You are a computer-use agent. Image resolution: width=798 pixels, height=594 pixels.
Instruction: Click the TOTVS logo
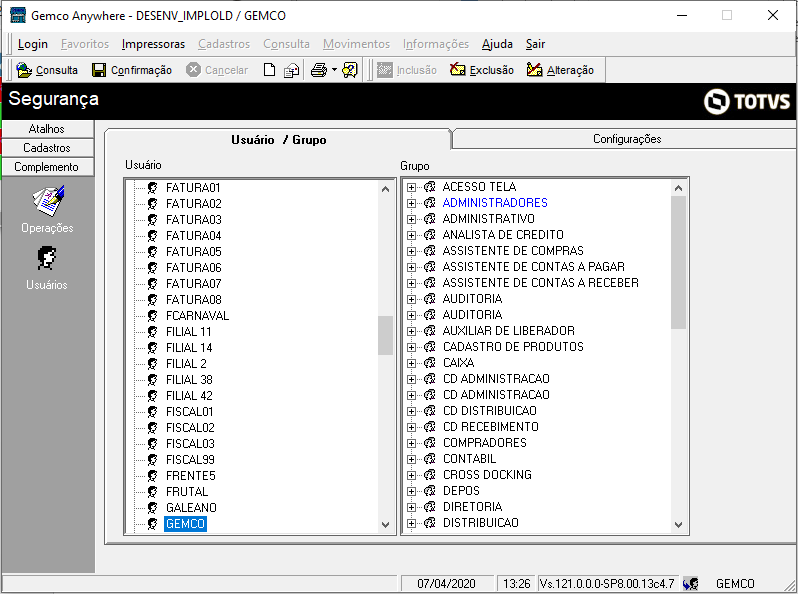coord(747,101)
